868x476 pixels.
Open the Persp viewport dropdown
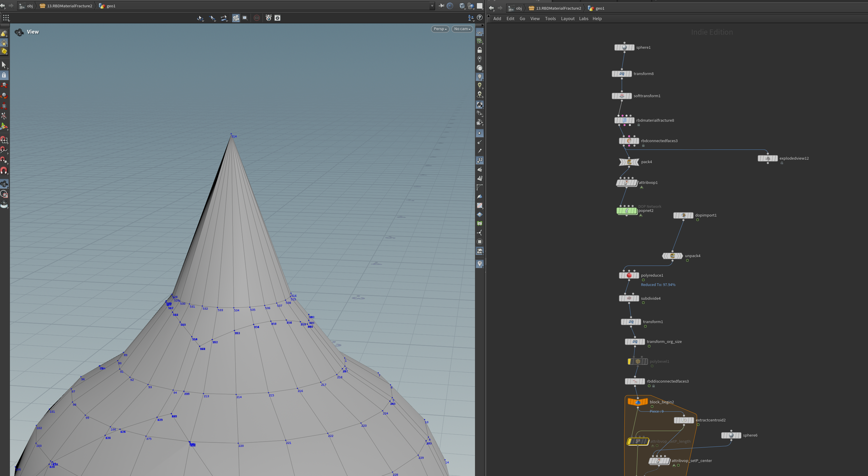pos(440,29)
